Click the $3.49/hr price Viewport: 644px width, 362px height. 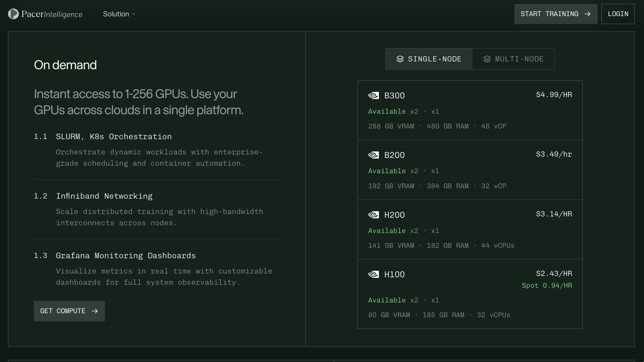tap(554, 154)
